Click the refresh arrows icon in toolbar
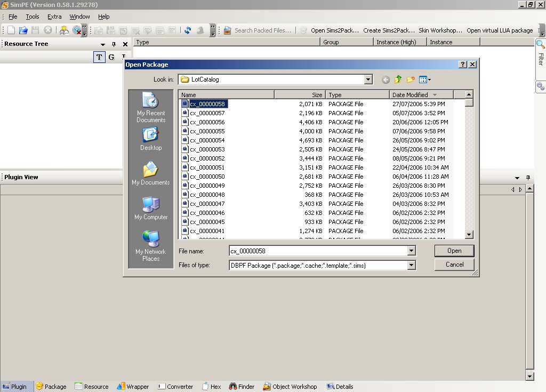The image size is (546, 392). click(x=188, y=30)
